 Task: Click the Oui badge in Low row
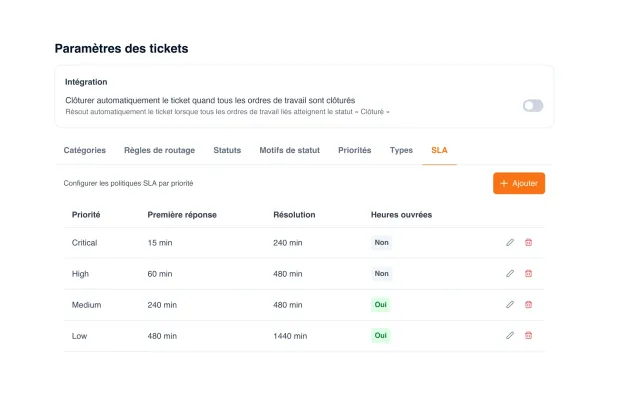pos(380,335)
